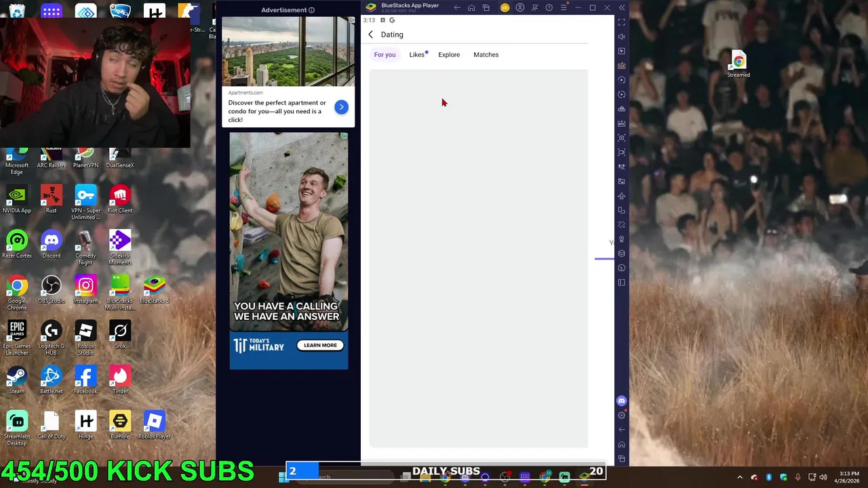Go back from the Dating screen
The width and height of the screenshot is (868, 488).
point(370,35)
